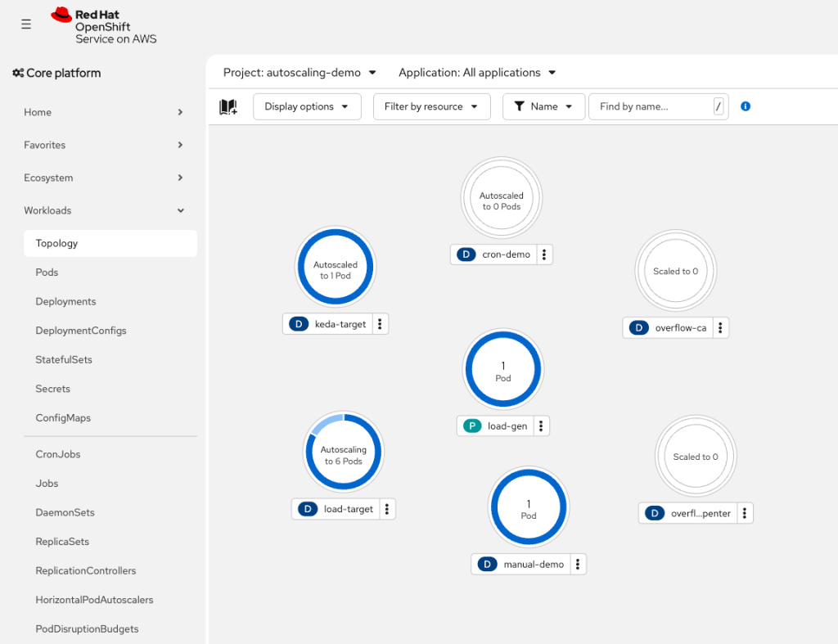Toggle the hamburger navigation menu
Screen dimensions: 838x644
coord(25,24)
